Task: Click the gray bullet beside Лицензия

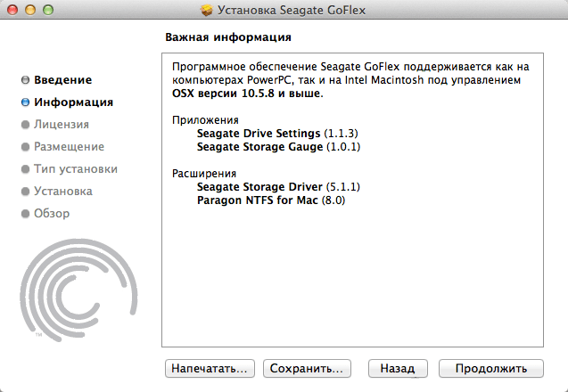Action: click(x=25, y=125)
